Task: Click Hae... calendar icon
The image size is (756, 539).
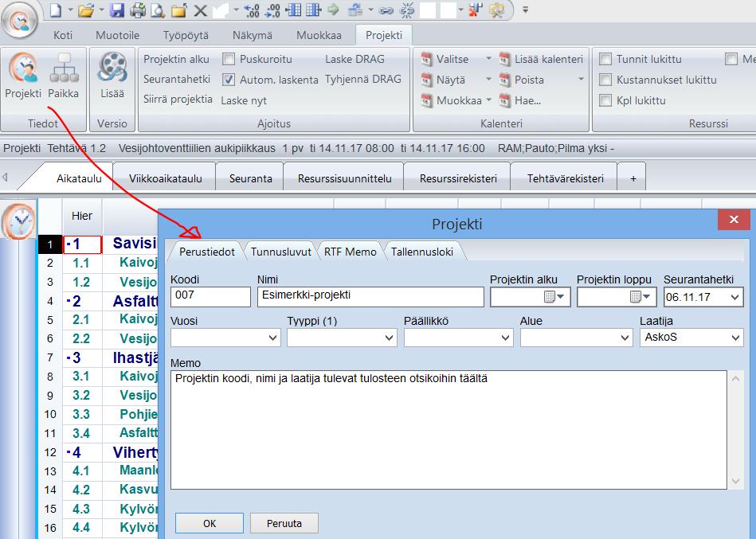Action: click(x=504, y=100)
